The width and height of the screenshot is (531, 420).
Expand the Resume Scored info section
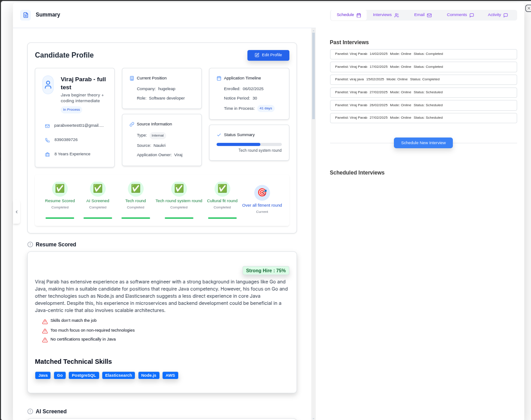(30, 244)
